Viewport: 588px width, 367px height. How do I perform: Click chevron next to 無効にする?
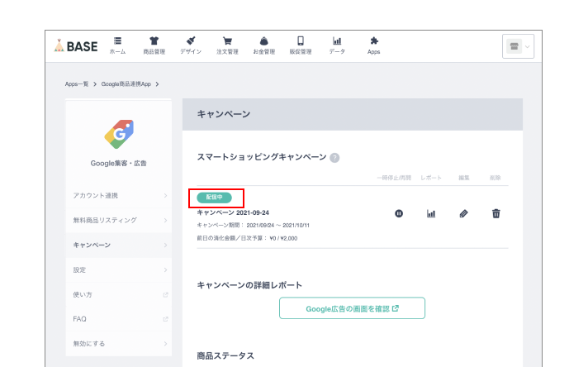coord(165,344)
